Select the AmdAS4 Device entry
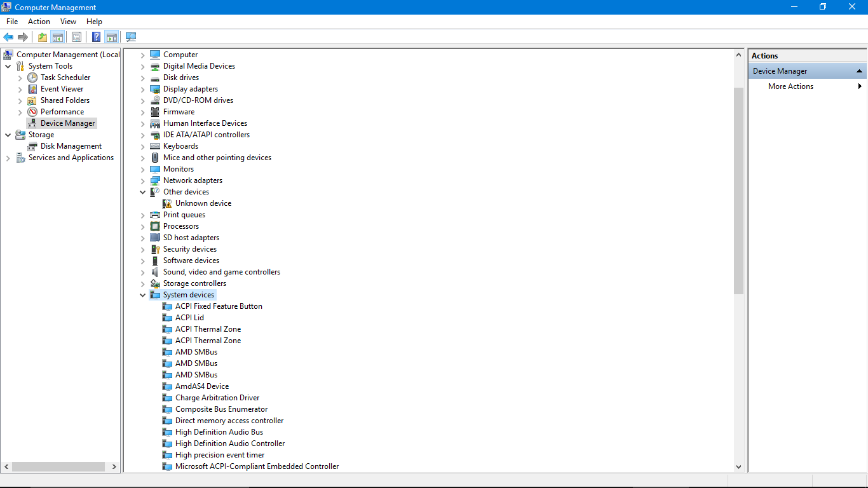Screen dimensions: 868x488 pyautogui.click(x=202, y=386)
